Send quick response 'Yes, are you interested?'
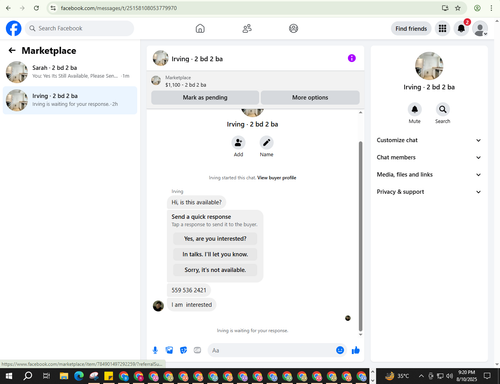This screenshot has height=384, width=500. (x=215, y=239)
